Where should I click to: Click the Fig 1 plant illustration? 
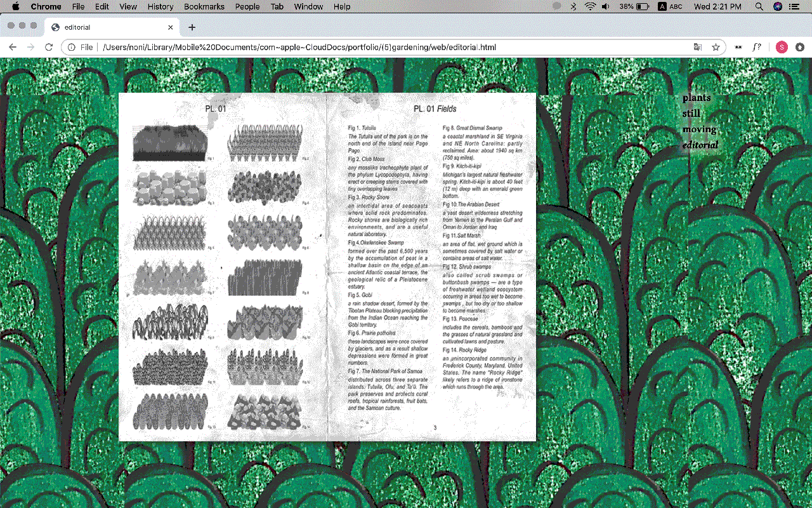coord(169,143)
